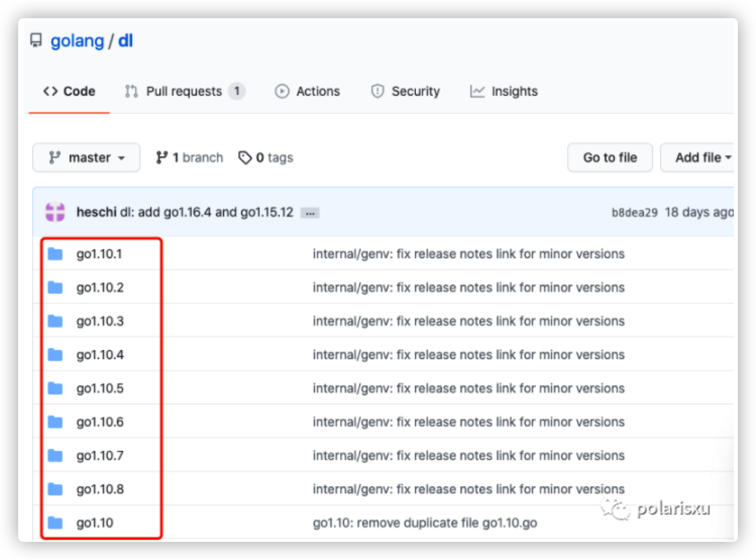Image resolution: width=756 pixels, height=560 pixels.
Task: Expand the master branch dropdown
Action: tap(86, 158)
